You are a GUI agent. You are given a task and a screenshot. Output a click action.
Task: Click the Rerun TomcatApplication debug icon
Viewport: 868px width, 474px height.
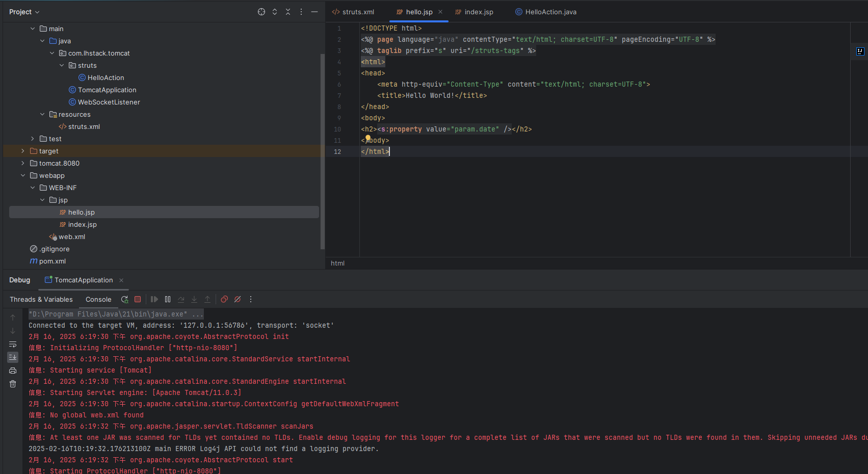point(124,300)
